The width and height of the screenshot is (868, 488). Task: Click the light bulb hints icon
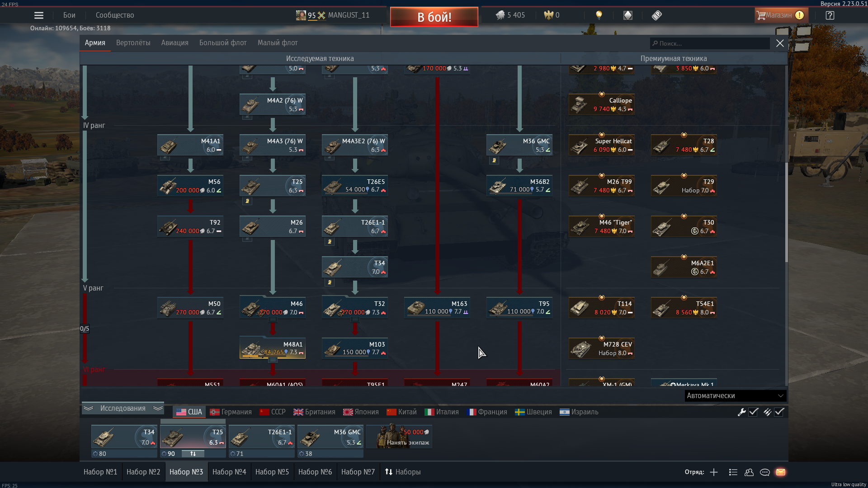click(599, 15)
